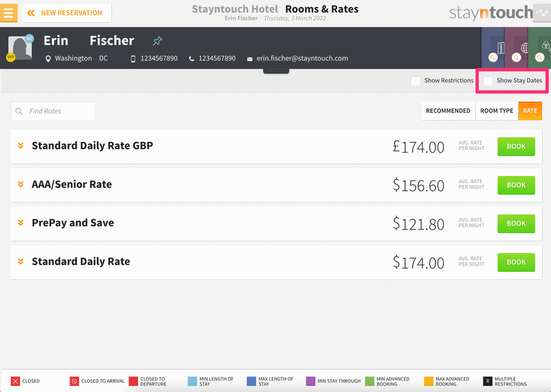Image resolution: width=551 pixels, height=392 pixels.
Task: Click the guest last name Fischer
Action: [x=112, y=41]
